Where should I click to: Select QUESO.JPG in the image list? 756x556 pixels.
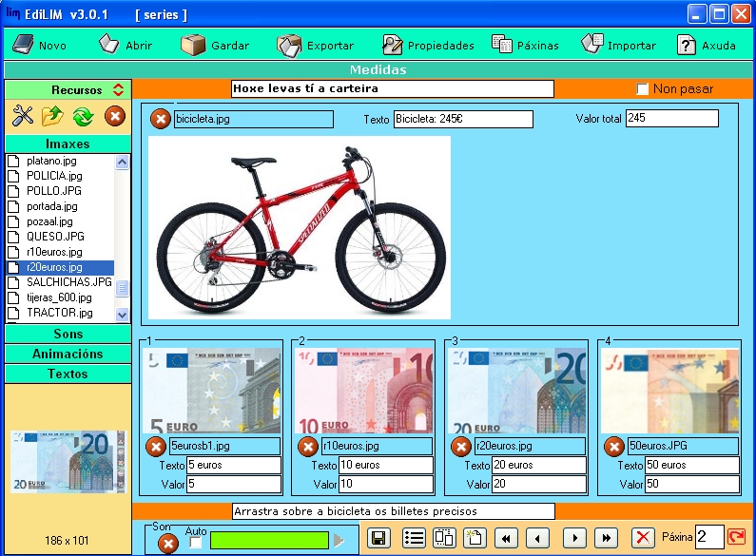coord(55,237)
